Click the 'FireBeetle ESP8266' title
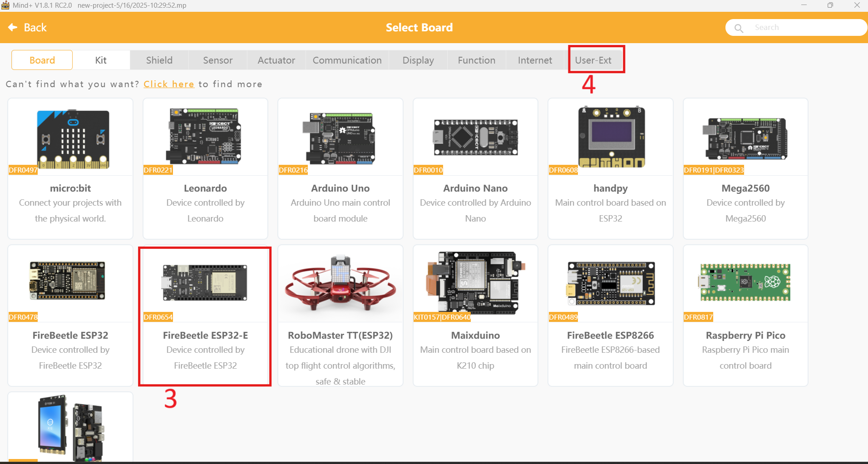This screenshot has width=868, height=464. click(x=611, y=336)
